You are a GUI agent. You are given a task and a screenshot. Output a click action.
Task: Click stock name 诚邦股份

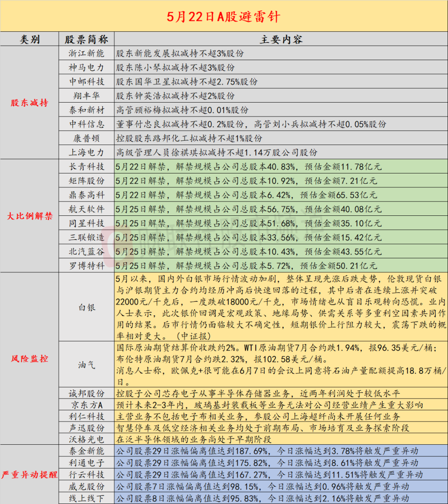tap(86, 394)
